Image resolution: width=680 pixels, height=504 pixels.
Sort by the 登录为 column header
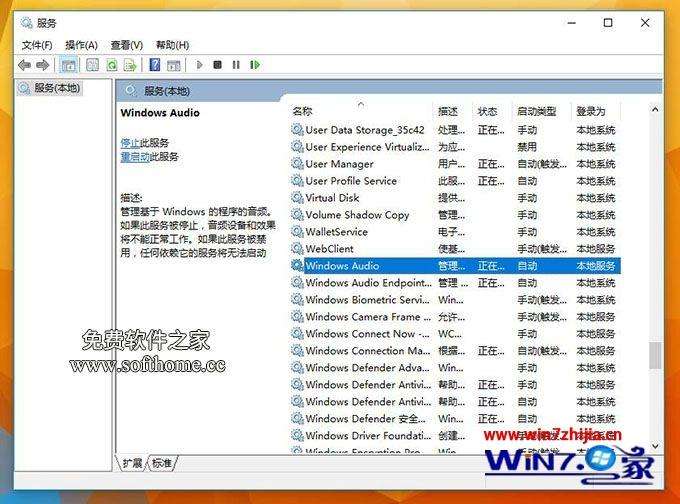(591, 111)
